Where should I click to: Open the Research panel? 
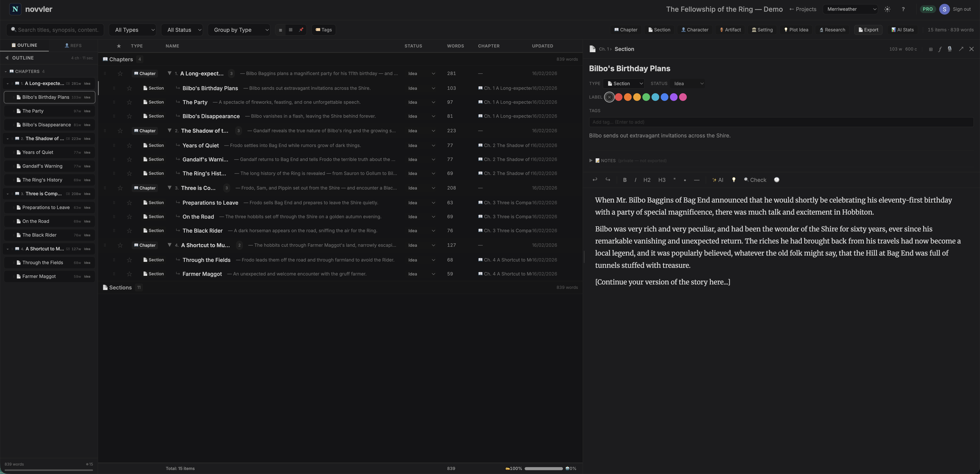pyautogui.click(x=832, y=30)
